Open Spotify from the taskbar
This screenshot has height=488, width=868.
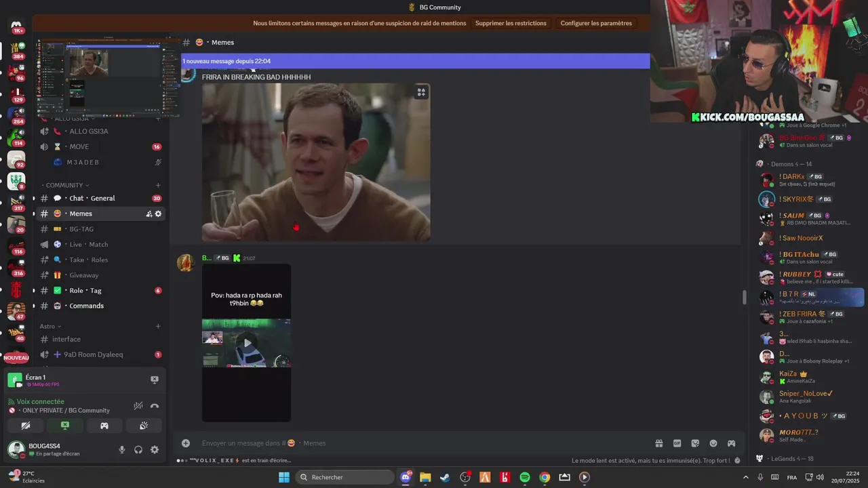[x=525, y=477]
